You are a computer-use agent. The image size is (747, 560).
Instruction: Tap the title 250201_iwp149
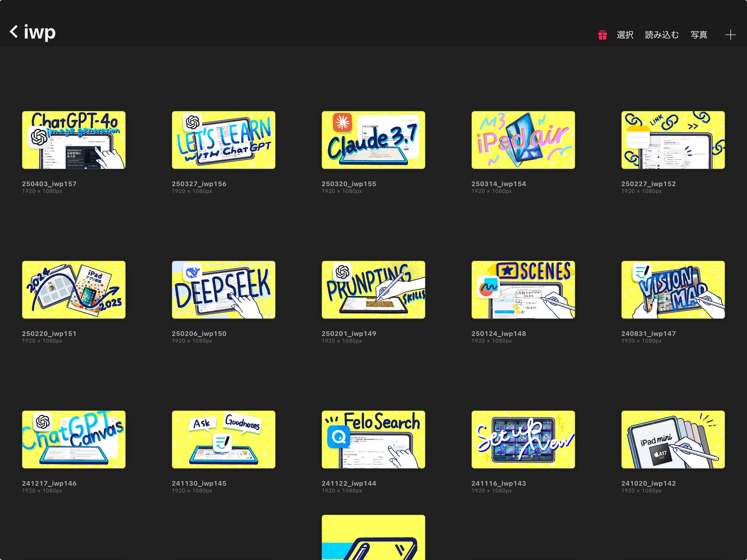pyautogui.click(x=349, y=334)
